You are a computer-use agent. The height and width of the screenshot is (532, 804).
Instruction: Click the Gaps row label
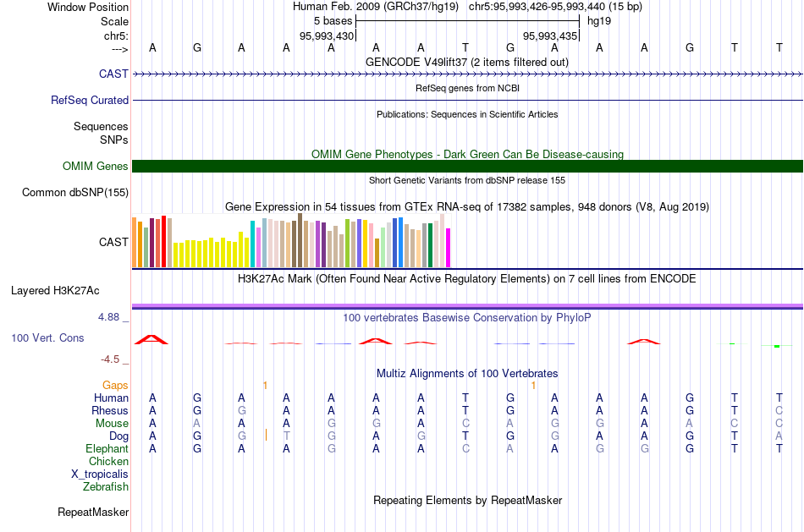115,385
